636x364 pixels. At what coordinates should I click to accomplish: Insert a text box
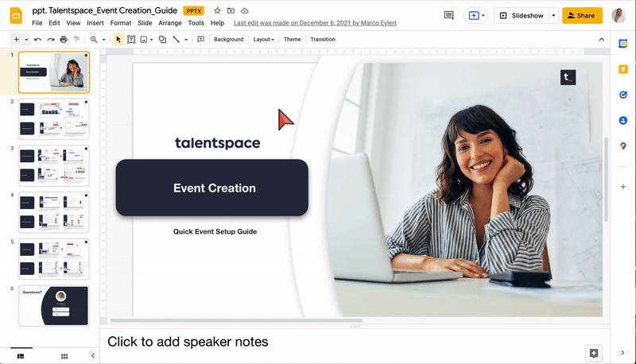point(131,39)
